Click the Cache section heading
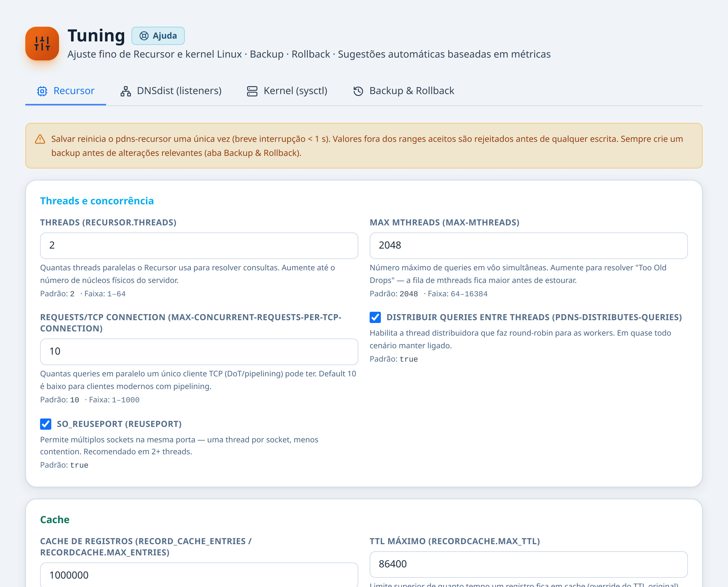 (55, 520)
